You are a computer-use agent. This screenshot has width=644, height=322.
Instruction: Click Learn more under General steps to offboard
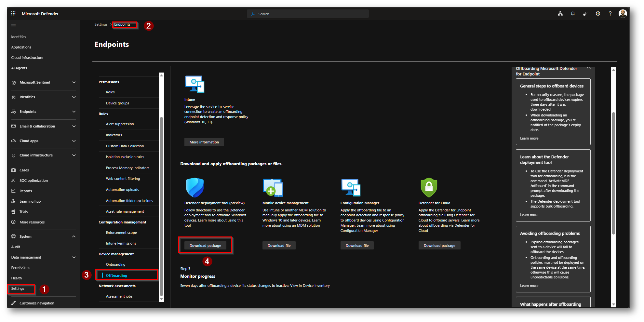529,138
